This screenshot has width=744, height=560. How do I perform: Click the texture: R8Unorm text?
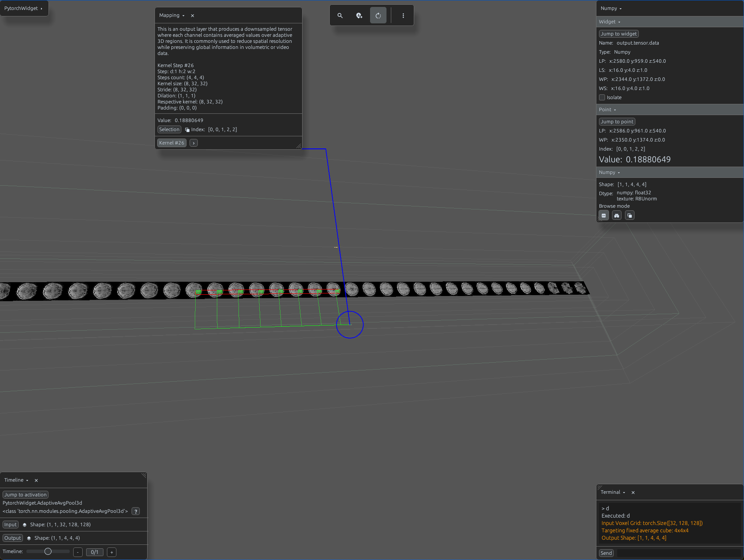click(637, 199)
